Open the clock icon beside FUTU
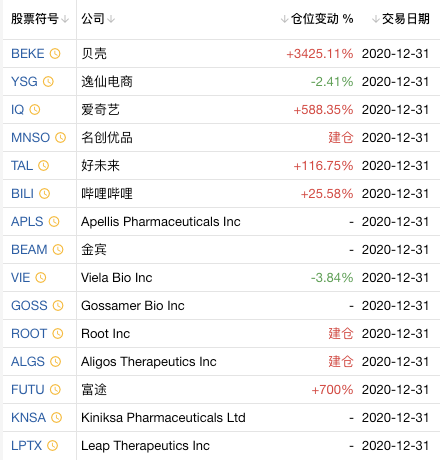The width and height of the screenshot is (440, 460). [x=55, y=389]
